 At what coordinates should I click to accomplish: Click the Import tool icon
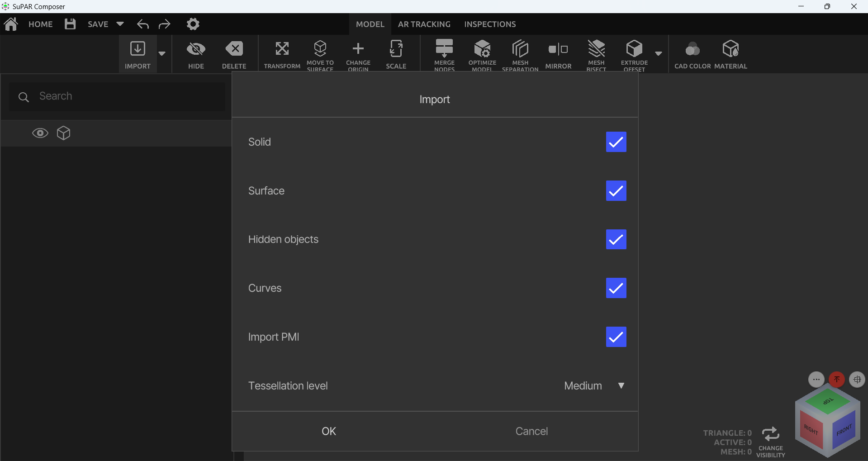click(x=138, y=54)
